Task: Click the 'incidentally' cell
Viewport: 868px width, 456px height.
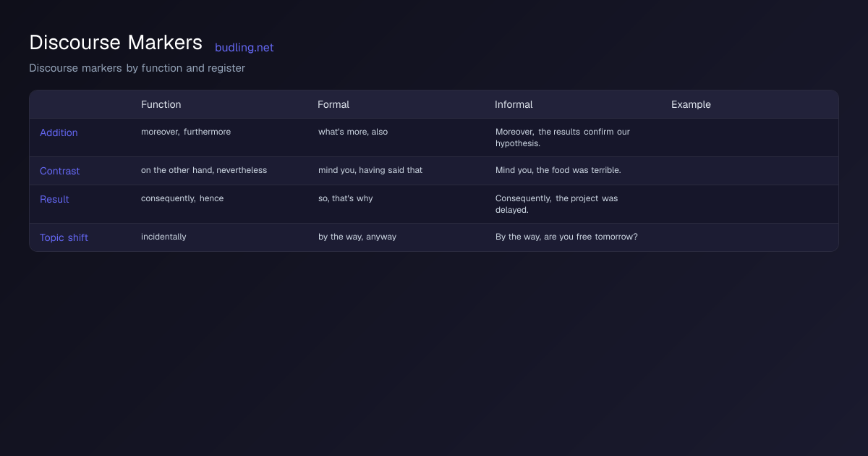Action: pyautogui.click(x=163, y=237)
